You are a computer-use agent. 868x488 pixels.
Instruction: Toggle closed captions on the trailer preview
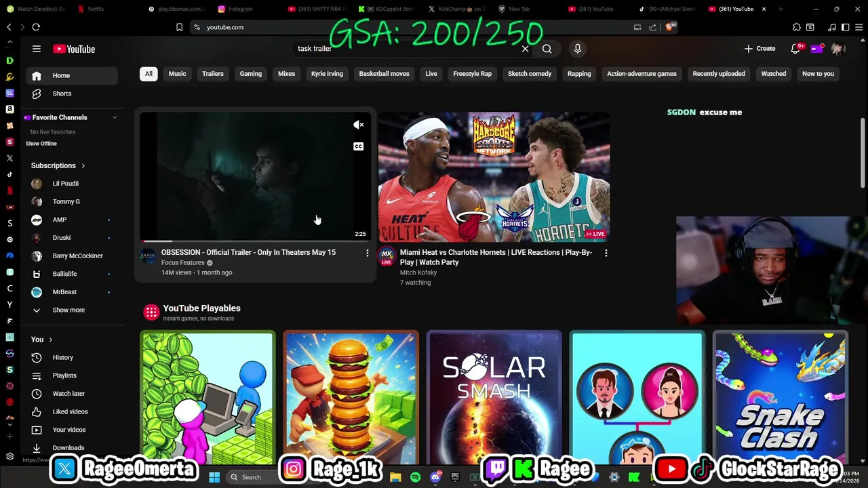[359, 146]
